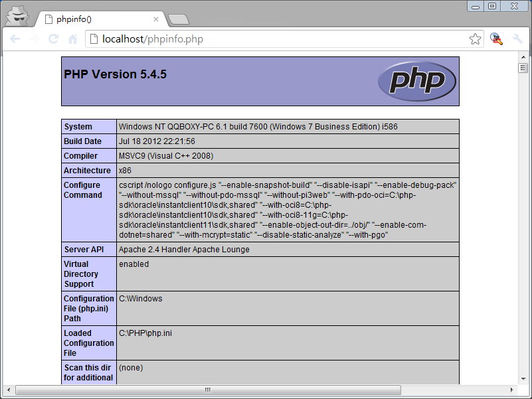Screen dimensions: 532x399
Task: Click the MSVC9 (Visual C++ 2008) value
Action: pos(166,156)
